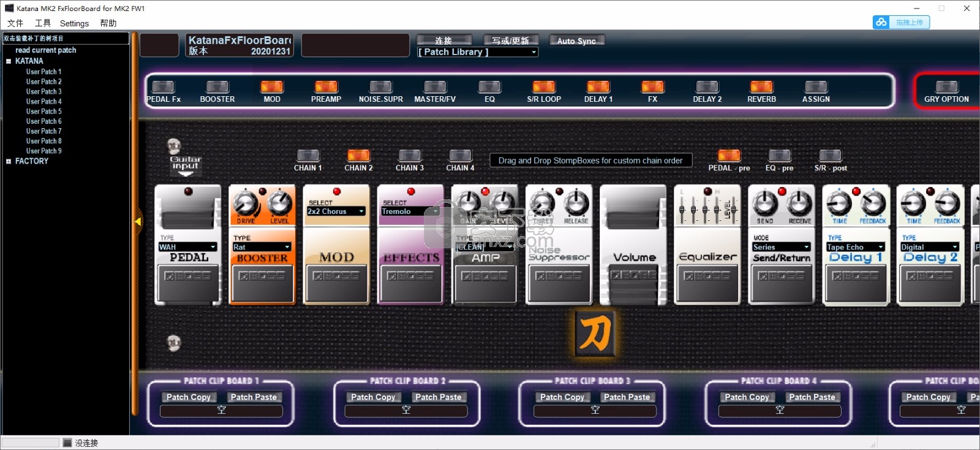Click the Auto Sync button
The width and height of the screenshot is (980, 450).
576,40
